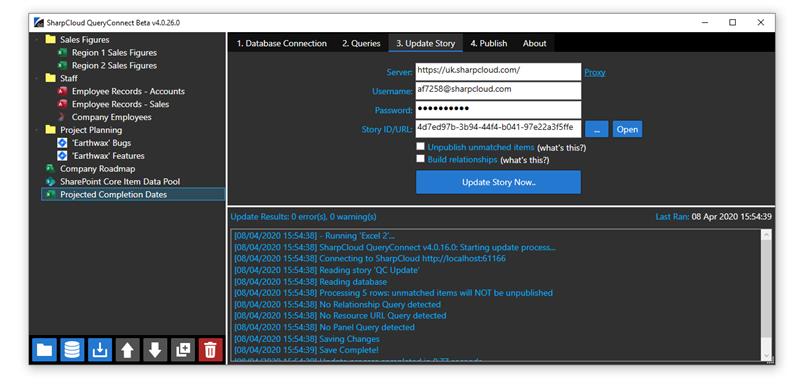Image resolution: width=800 pixels, height=384 pixels.
Task: Click the add database connection icon button
Action: click(x=72, y=350)
